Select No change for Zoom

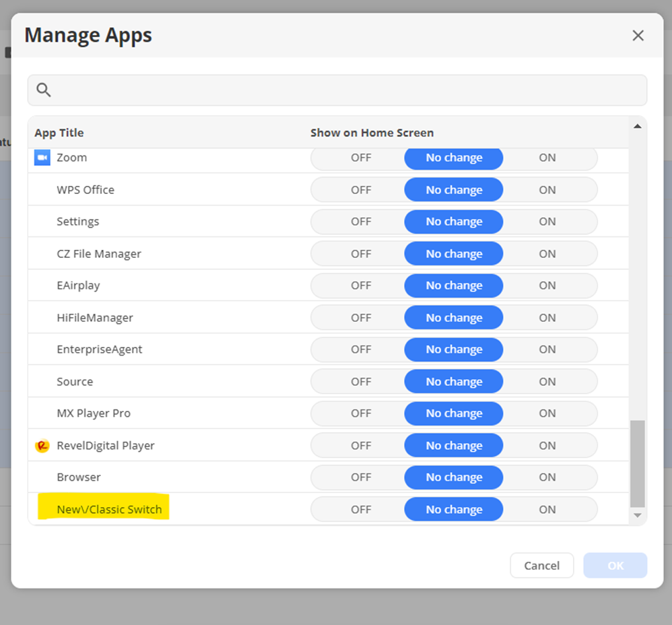click(454, 158)
